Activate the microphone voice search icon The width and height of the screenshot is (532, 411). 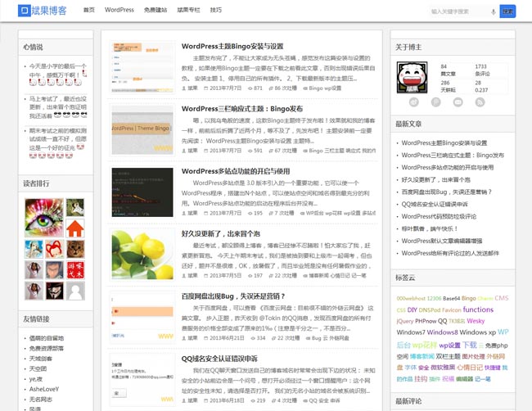pyautogui.click(x=493, y=12)
